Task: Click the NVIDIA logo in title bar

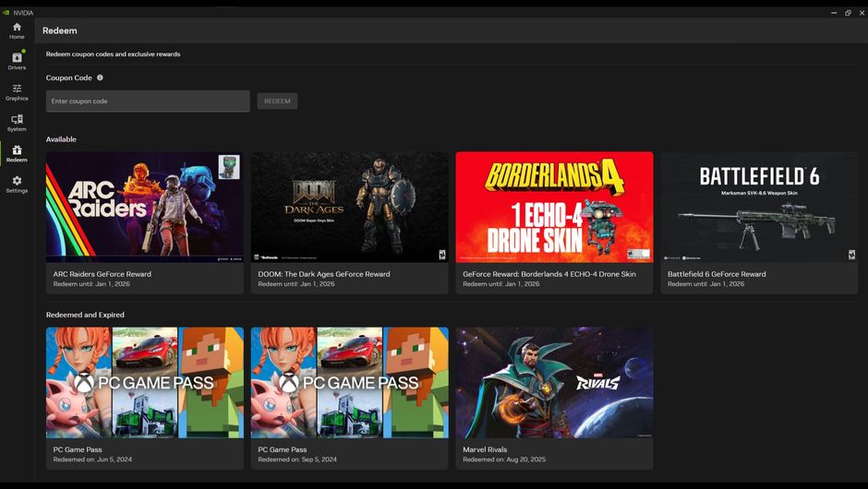Action: click(x=6, y=13)
